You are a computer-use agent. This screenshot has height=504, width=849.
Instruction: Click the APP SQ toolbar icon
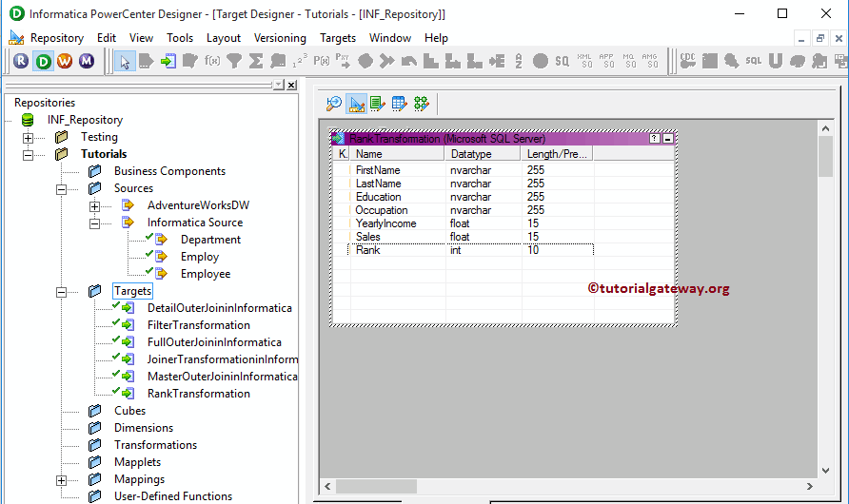606,61
